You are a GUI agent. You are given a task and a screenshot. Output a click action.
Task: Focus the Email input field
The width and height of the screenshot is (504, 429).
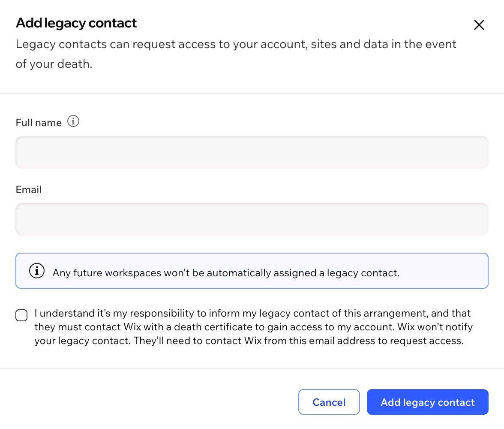point(252,219)
